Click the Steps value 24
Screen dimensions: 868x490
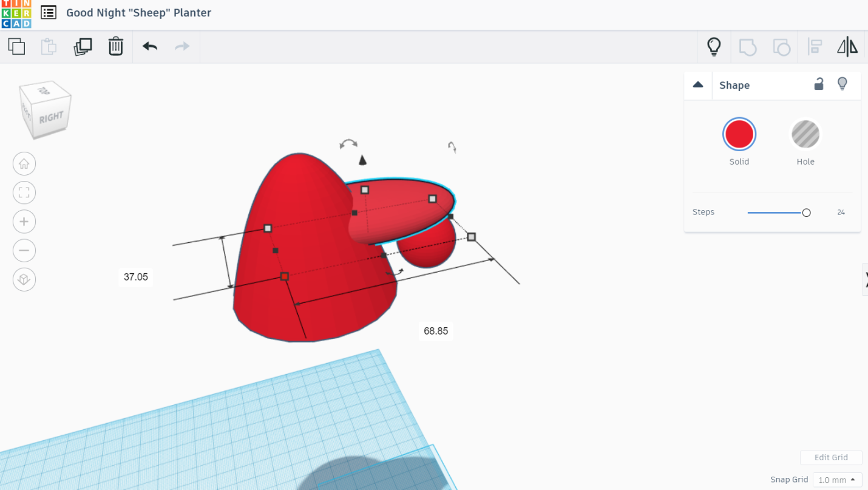[x=841, y=213]
